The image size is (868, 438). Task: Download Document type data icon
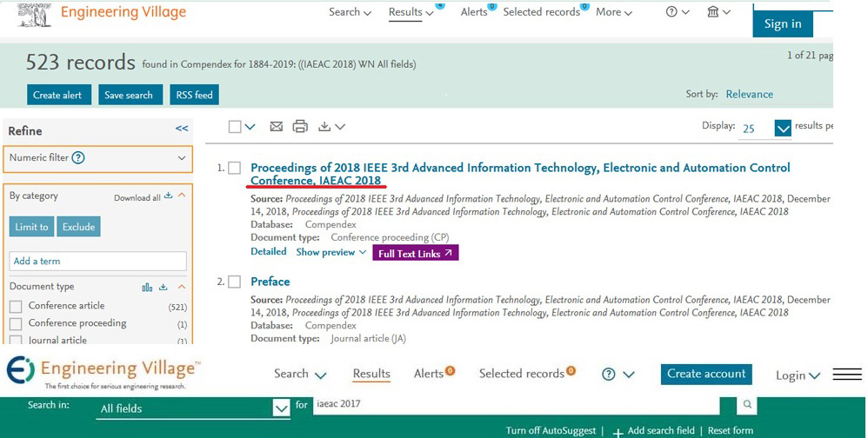pos(164,287)
